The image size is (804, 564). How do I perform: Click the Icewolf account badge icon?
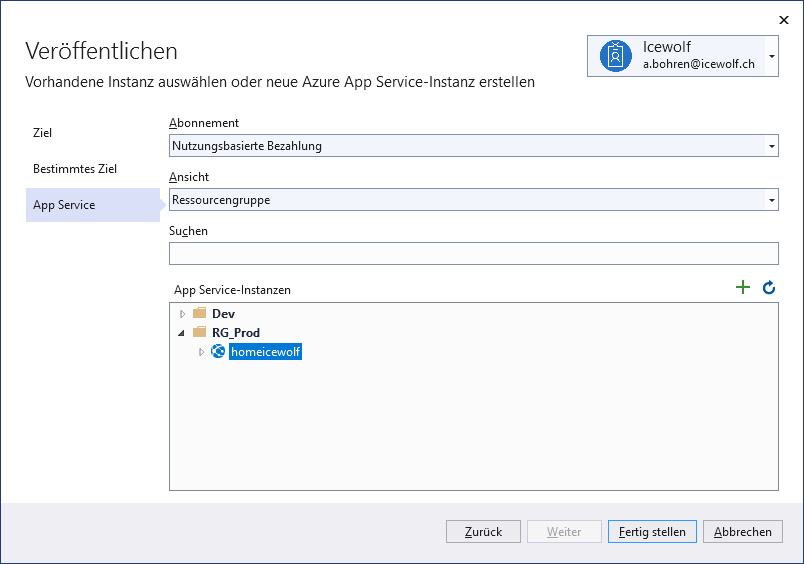(615, 56)
